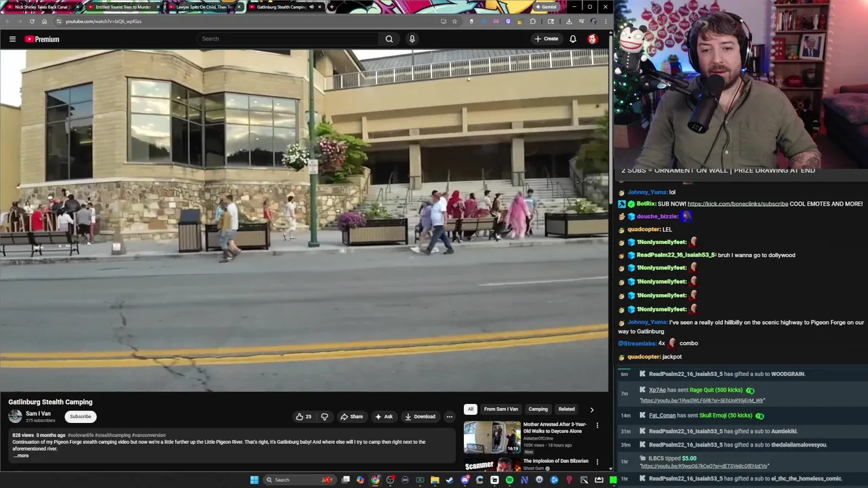Click the Windows taskbar Search box
This screenshot has width=868, height=488.
point(298,480)
